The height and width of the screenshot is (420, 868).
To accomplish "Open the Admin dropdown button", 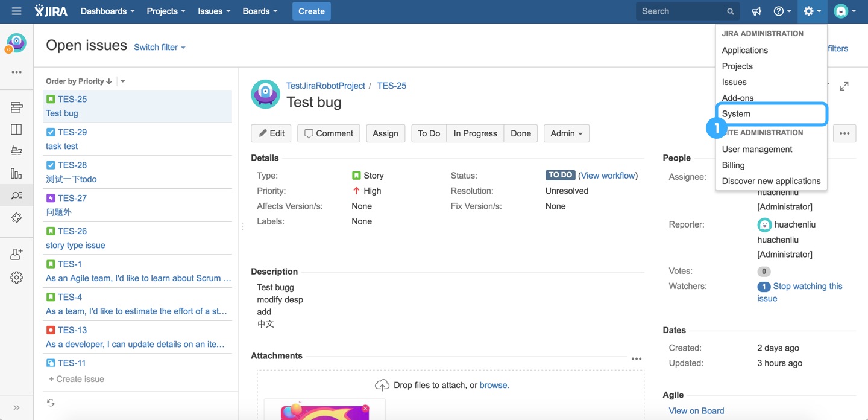I will 566,133.
